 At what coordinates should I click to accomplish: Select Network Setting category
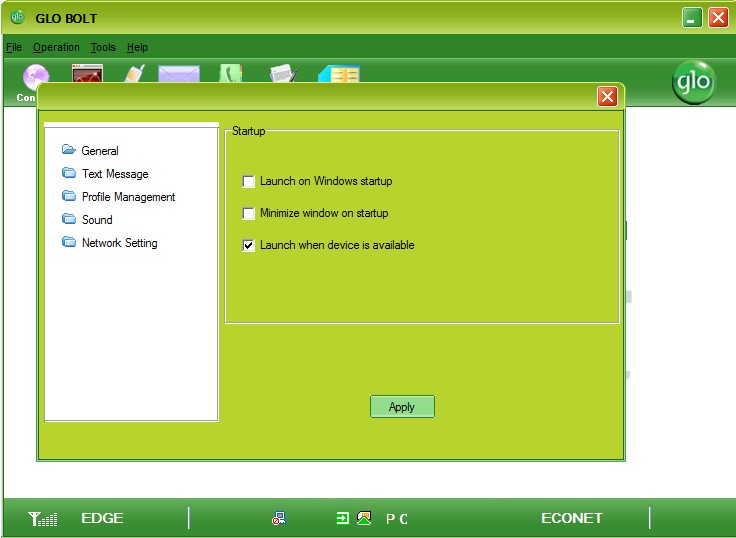[120, 243]
